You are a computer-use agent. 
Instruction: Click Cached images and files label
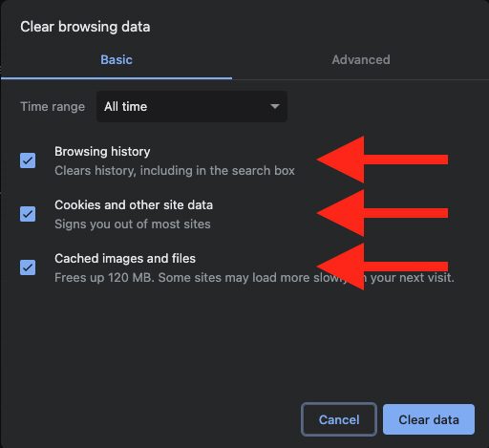point(125,259)
